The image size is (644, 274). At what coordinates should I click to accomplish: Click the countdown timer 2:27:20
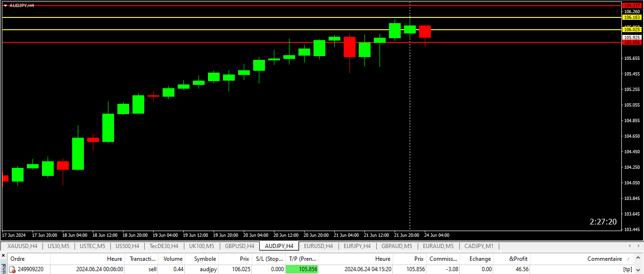point(603,222)
